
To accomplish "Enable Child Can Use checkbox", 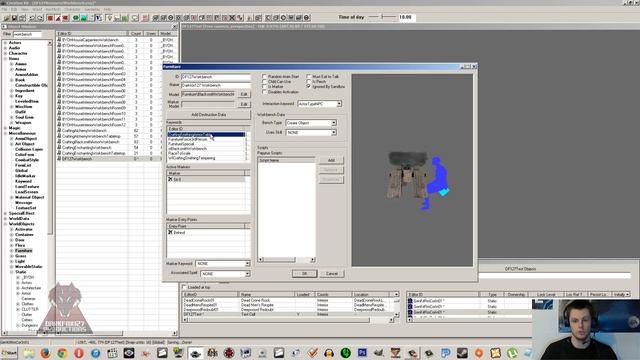I will tap(264, 82).
